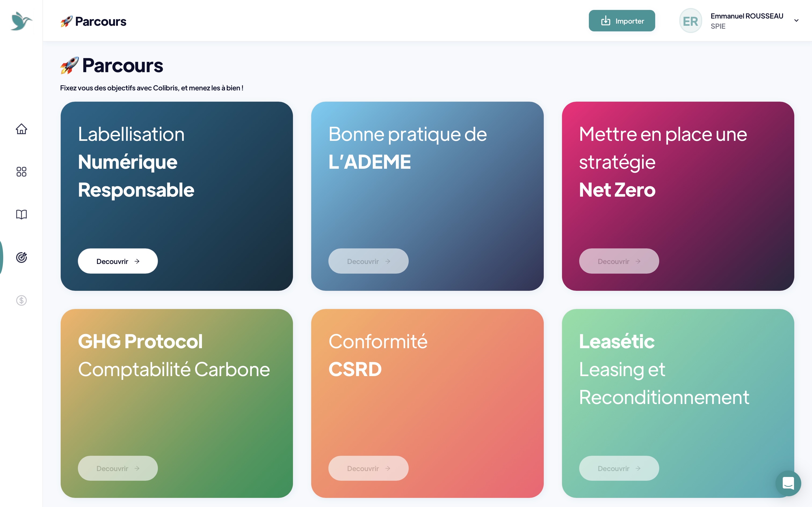Select the Conformité CSRD card title
The image size is (812, 507).
coord(378,355)
